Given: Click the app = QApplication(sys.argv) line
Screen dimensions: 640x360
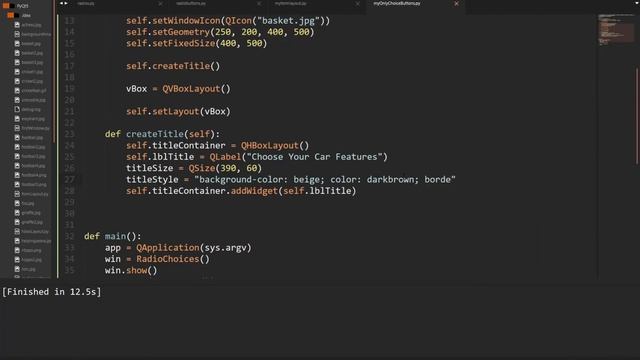Looking at the screenshot, I should point(178,248).
